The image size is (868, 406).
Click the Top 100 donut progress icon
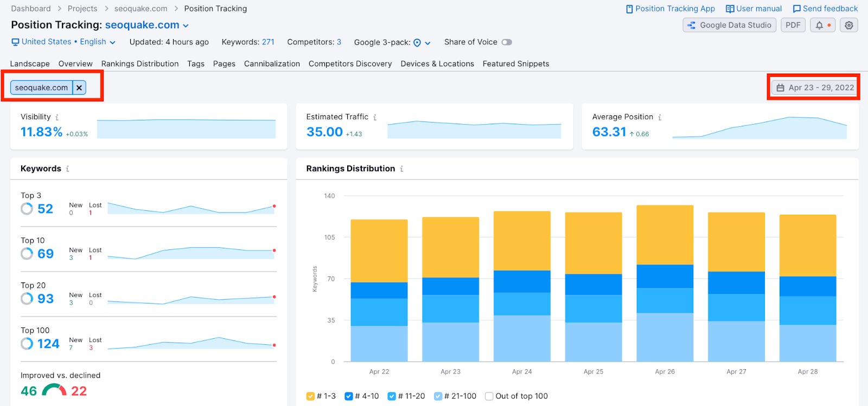[x=27, y=344]
